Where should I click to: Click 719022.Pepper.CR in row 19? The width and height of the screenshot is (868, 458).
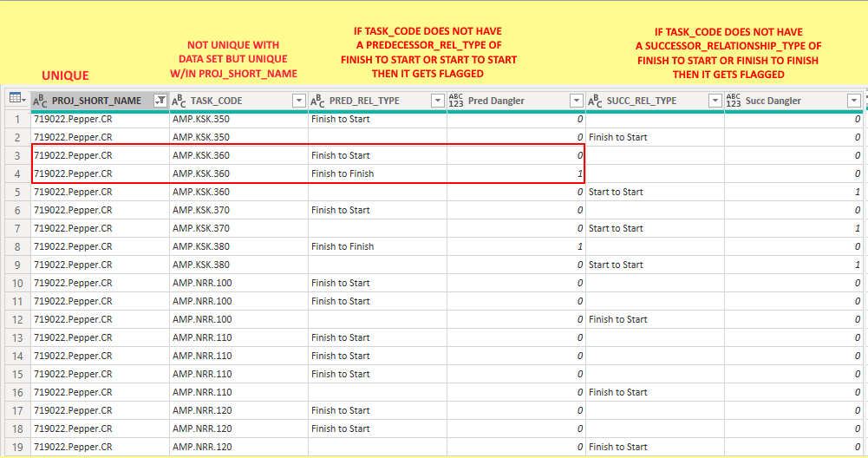pos(73,447)
